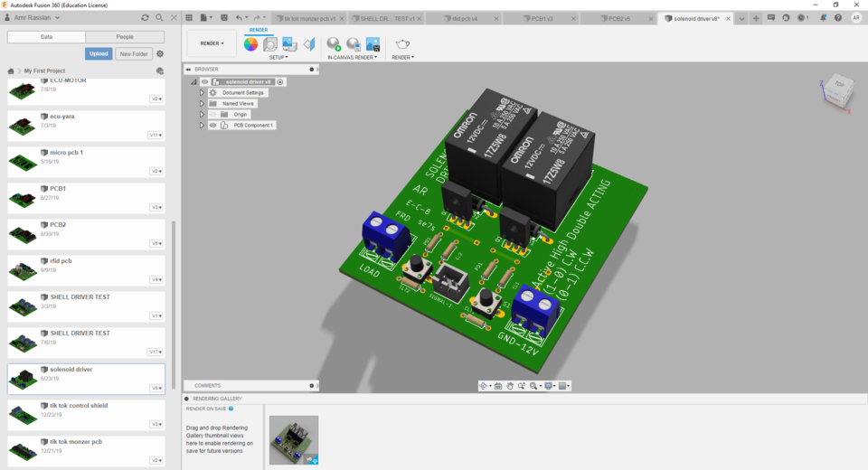Image resolution: width=868 pixels, height=470 pixels.
Task: Undo the last action
Action: (239, 18)
